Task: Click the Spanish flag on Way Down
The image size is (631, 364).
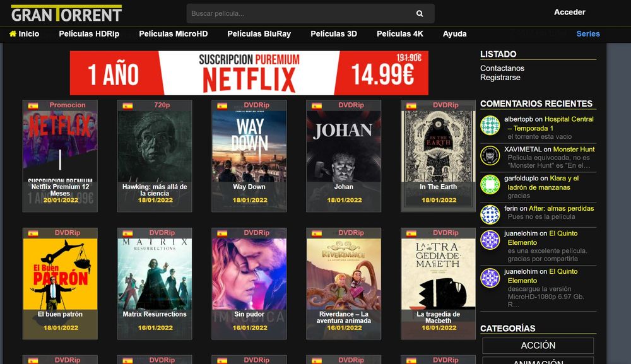Action: coord(222,105)
